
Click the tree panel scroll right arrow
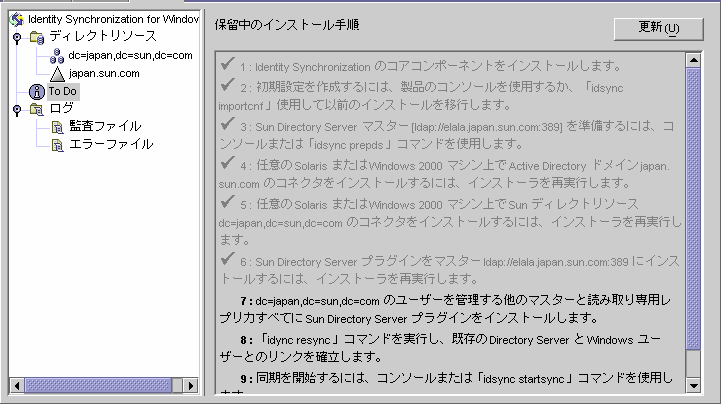(190, 385)
